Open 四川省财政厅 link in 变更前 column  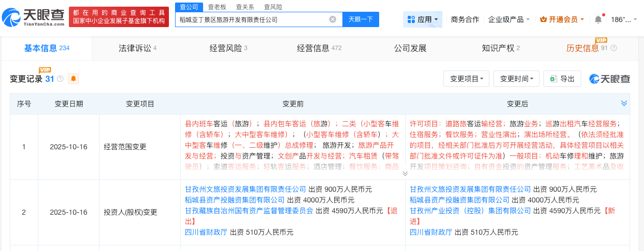click(206, 232)
